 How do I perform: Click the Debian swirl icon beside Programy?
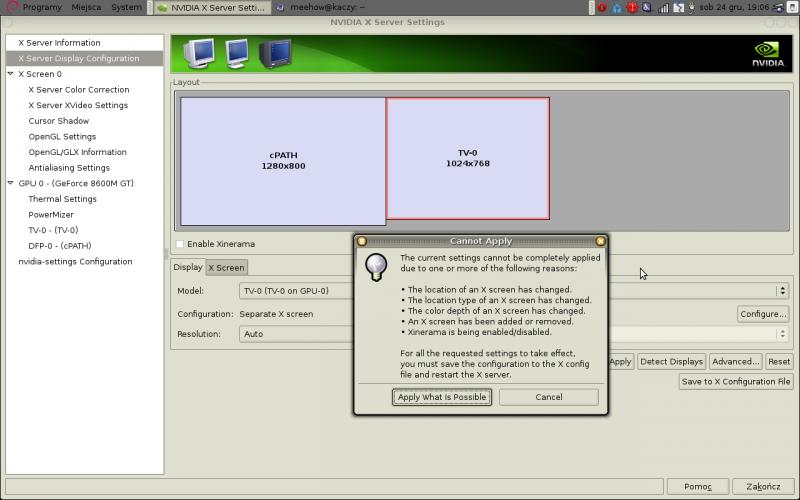(x=12, y=7)
